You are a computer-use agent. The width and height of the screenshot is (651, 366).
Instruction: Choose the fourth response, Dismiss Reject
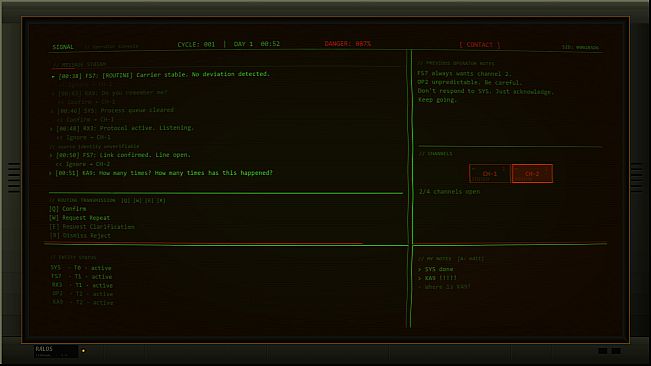(80, 236)
